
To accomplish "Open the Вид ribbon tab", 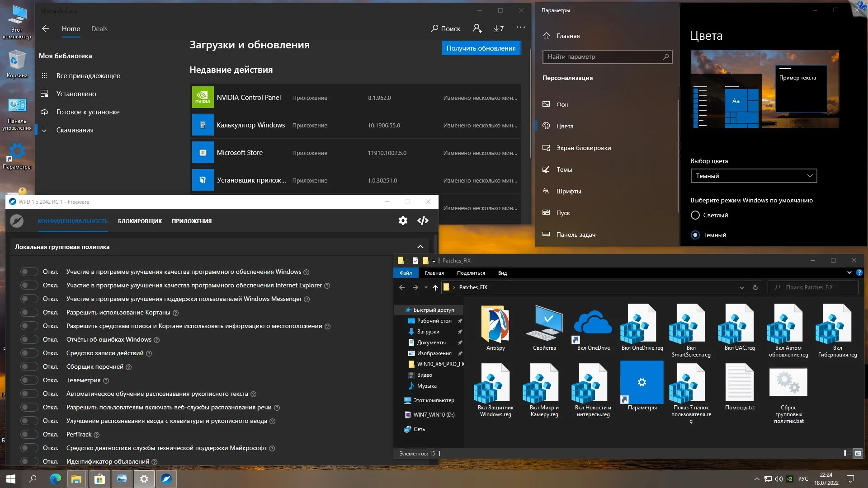I will 502,273.
